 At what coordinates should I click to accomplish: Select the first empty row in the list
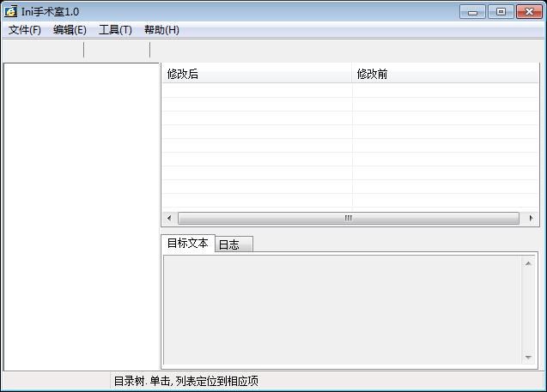[x=343, y=90]
